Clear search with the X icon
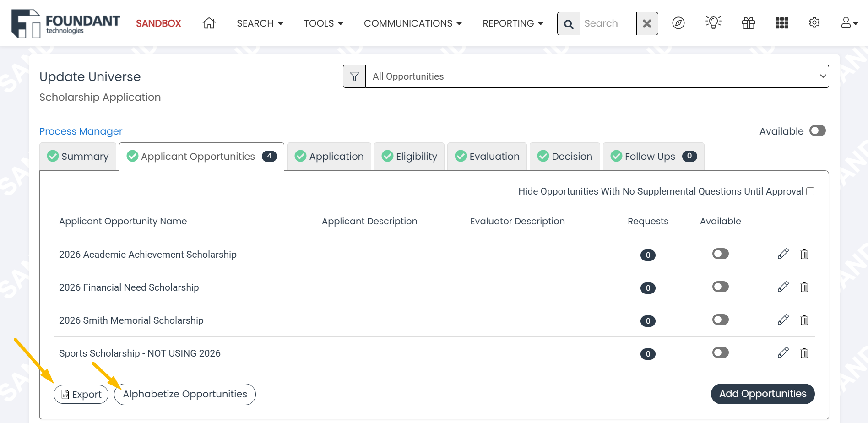 (647, 24)
